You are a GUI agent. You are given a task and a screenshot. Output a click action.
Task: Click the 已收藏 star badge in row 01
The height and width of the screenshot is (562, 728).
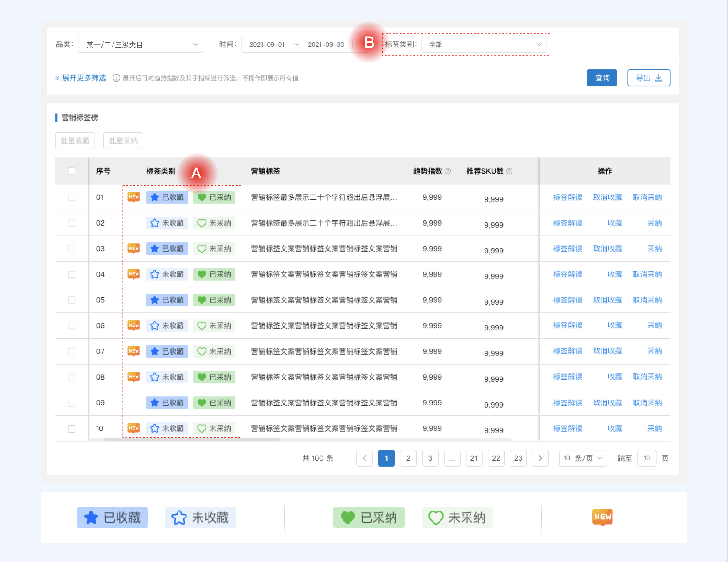pos(167,197)
